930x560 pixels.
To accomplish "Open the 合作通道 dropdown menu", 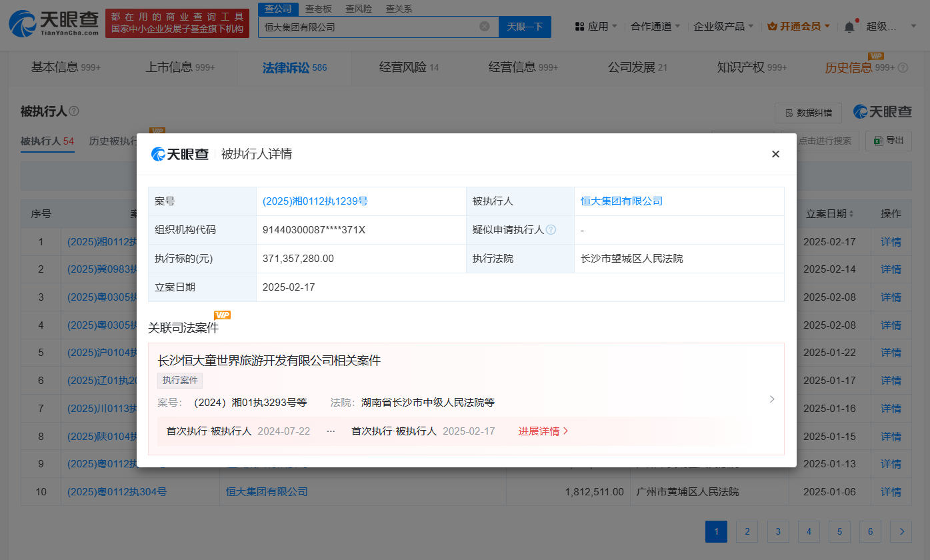I will point(656,27).
